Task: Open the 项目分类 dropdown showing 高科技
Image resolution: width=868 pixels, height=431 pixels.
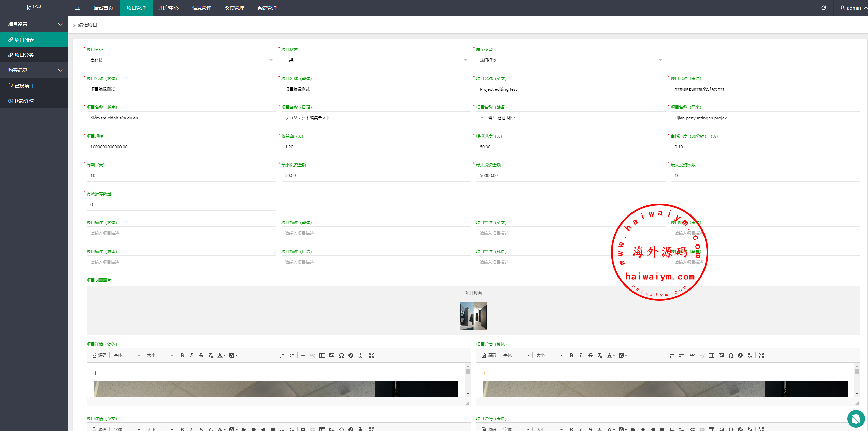Action: (181, 60)
